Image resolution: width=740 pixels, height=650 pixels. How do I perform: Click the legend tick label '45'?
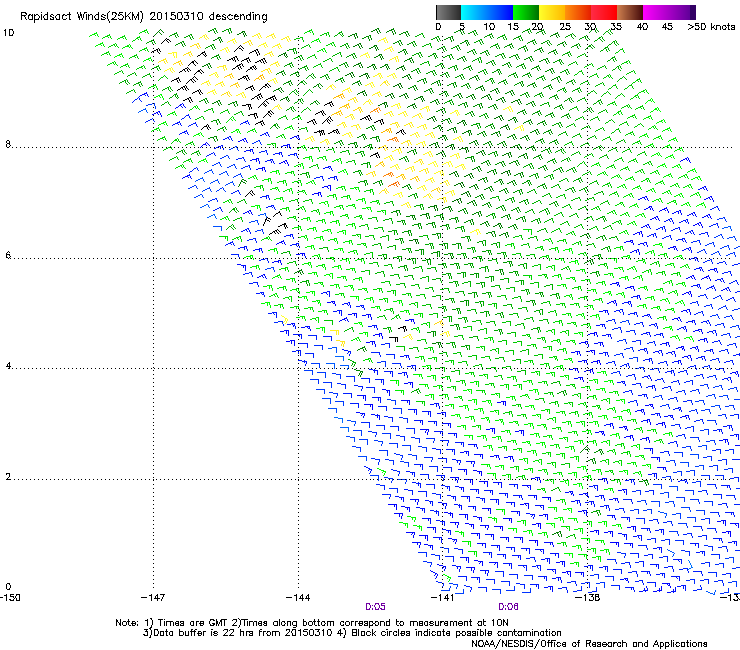point(667,27)
